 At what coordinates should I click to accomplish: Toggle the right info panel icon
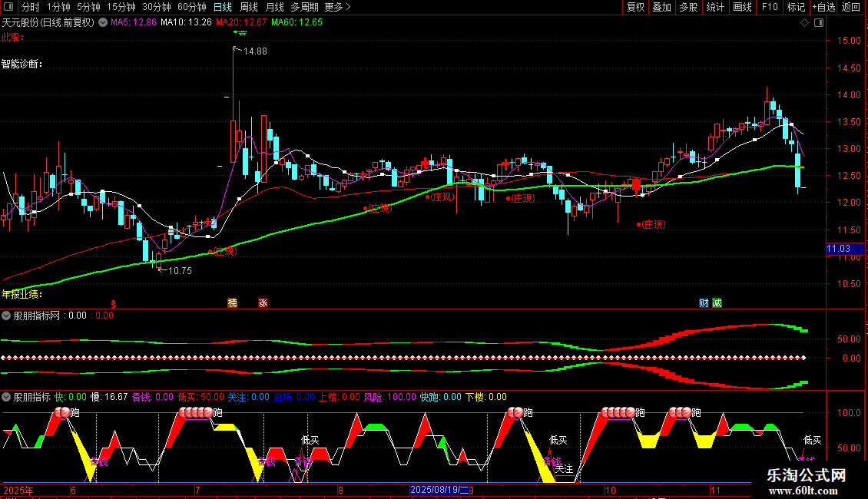(x=819, y=23)
